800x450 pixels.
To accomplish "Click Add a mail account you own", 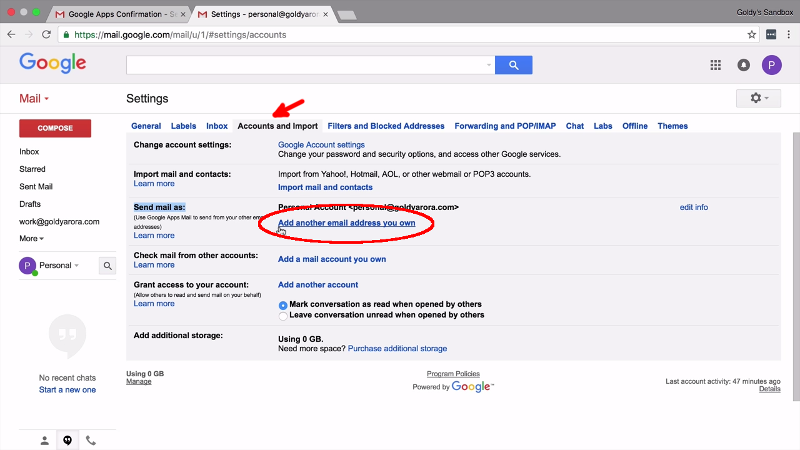I will click(x=332, y=259).
